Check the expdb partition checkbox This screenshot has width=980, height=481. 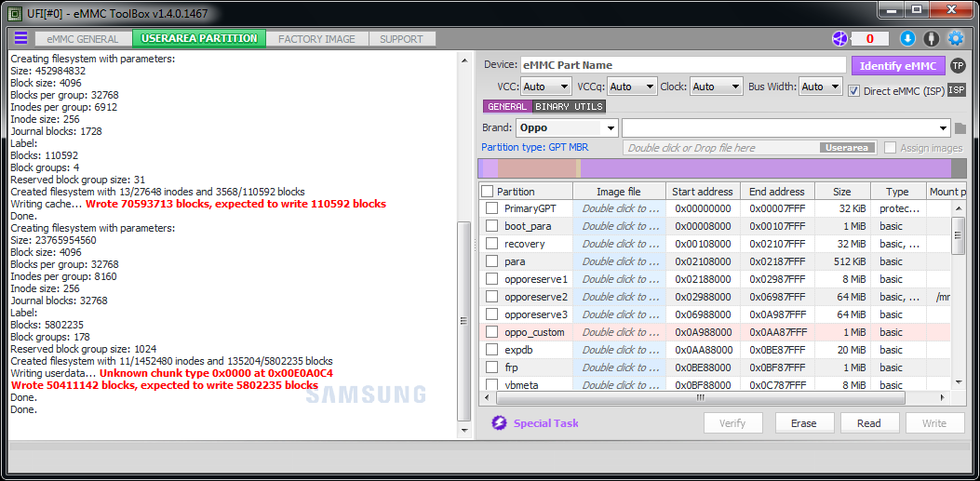click(492, 350)
